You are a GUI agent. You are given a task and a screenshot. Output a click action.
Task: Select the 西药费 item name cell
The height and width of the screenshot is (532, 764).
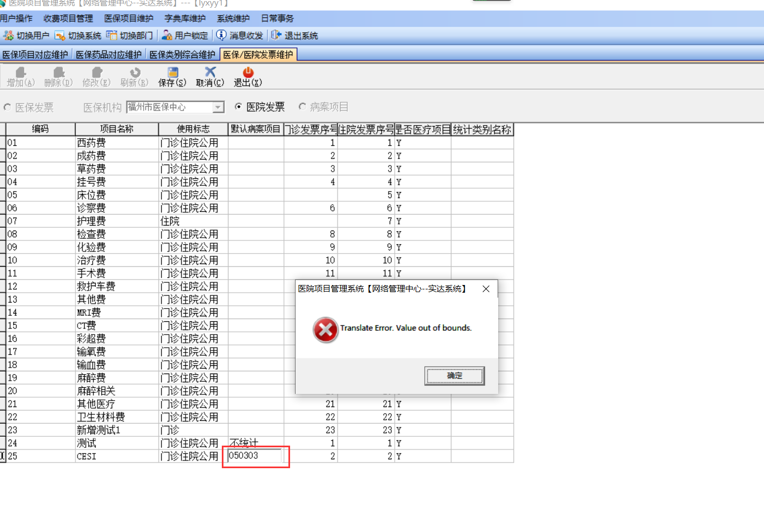tap(117, 142)
